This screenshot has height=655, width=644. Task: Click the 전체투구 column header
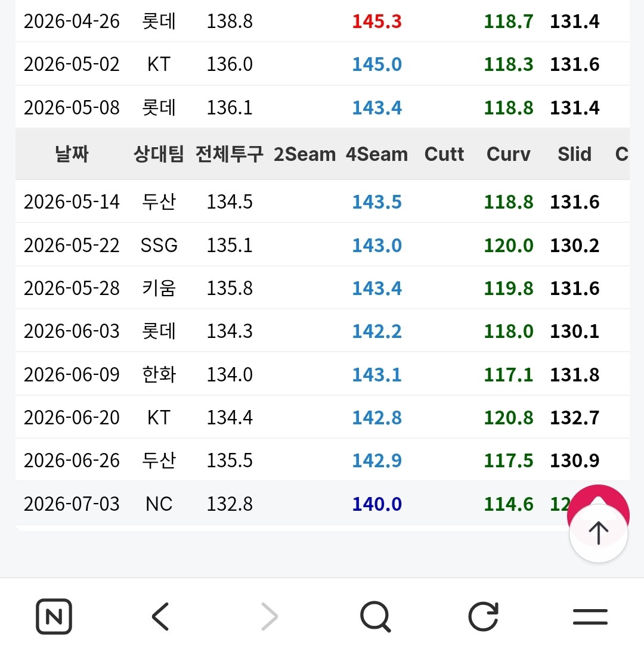[229, 154]
